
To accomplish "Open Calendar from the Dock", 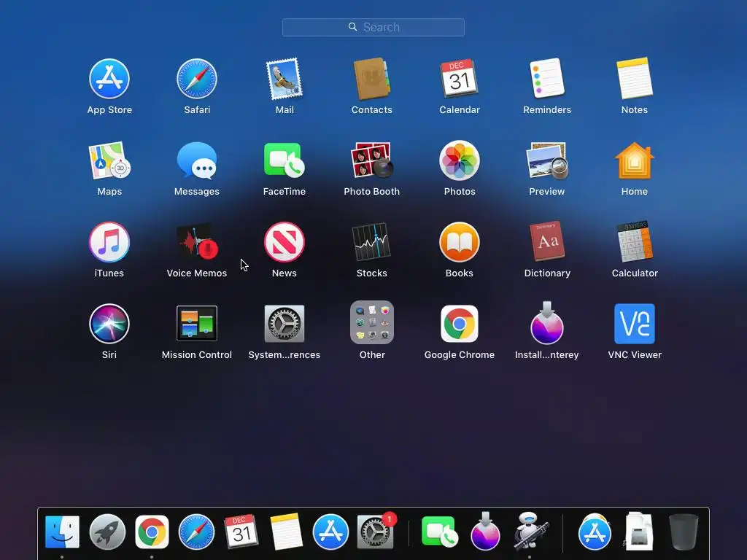I will tap(241, 531).
